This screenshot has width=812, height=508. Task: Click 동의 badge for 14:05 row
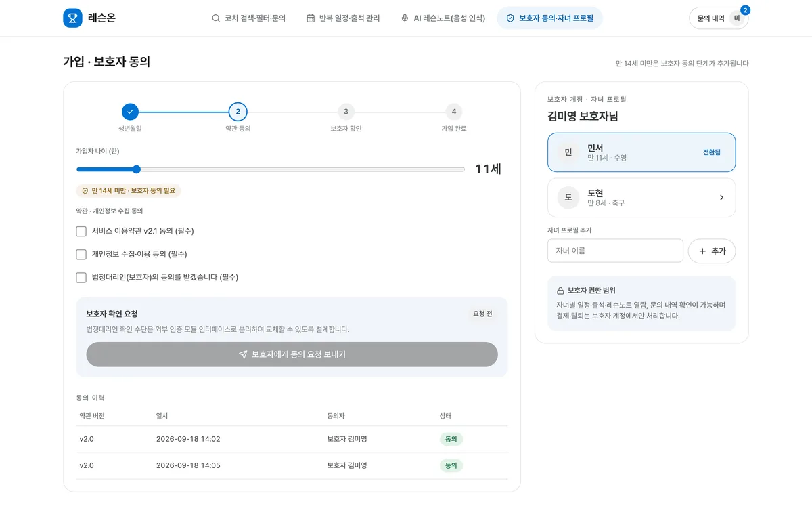pyautogui.click(x=451, y=465)
